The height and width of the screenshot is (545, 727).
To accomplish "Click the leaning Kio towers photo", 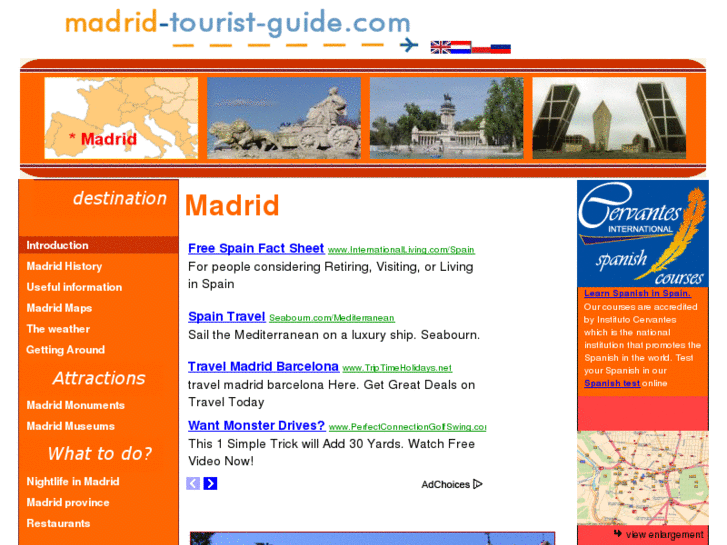I will 609,118.
